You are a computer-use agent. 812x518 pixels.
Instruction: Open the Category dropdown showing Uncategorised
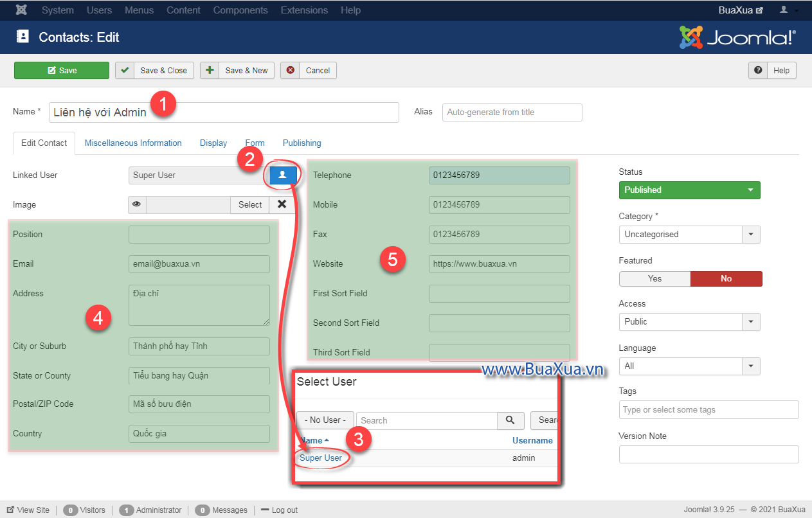tap(689, 235)
